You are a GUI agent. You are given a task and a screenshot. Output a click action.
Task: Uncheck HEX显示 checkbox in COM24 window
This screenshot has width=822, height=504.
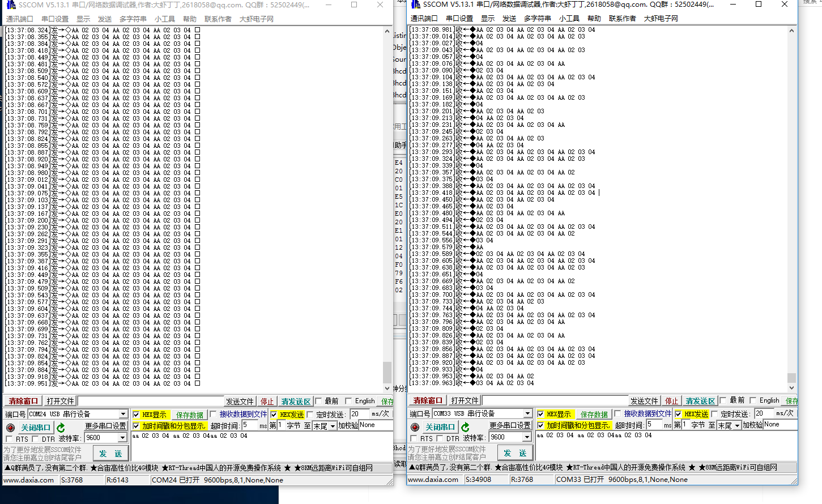(136, 415)
